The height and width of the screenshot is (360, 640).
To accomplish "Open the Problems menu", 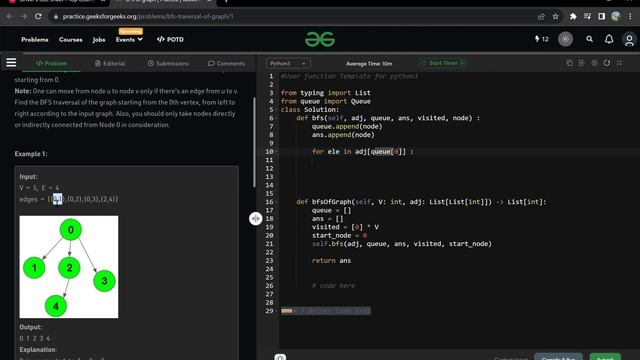I will coord(35,40).
